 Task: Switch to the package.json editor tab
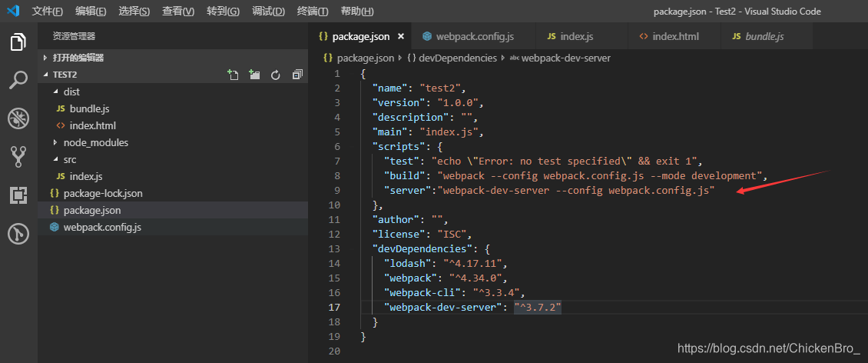pos(361,37)
